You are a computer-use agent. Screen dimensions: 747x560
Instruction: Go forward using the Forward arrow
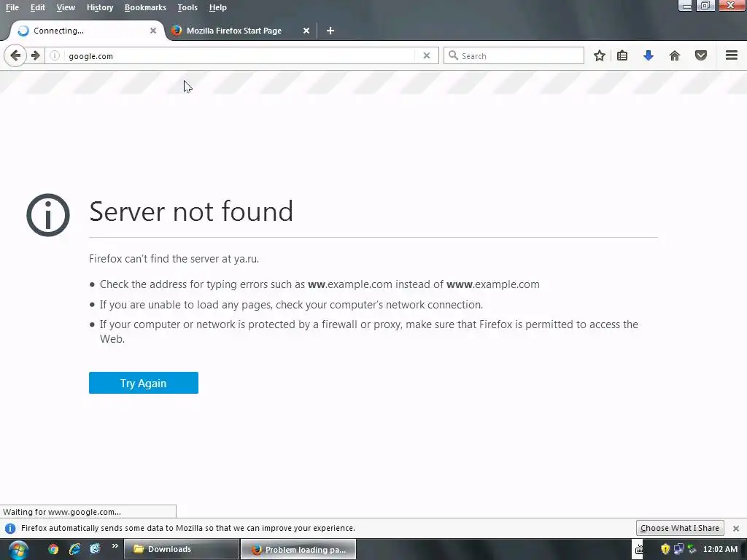click(x=36, y=55)
